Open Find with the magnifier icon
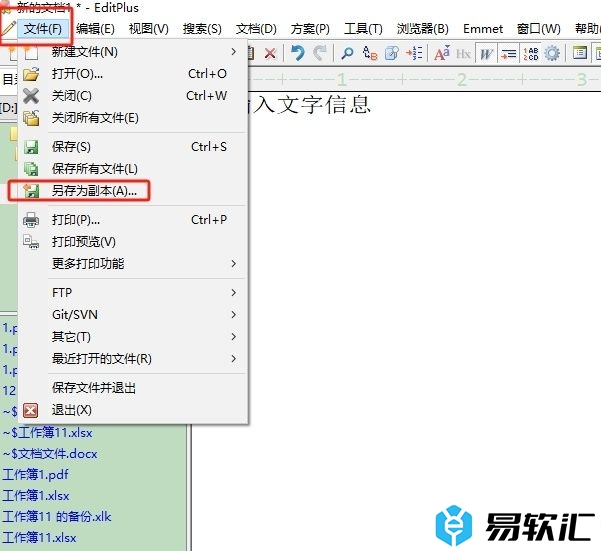Screen dimensions: 601x551 (x=347, y=53)
